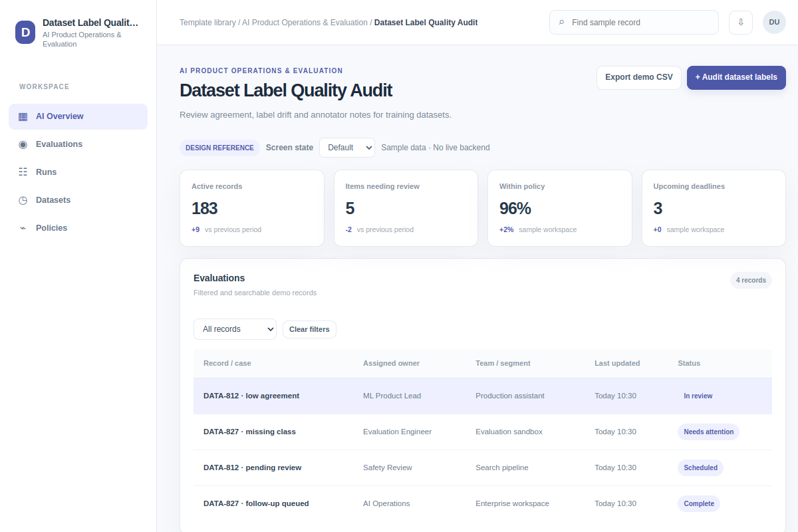Image resolution: width=798 pixels, height=532 pixels.
Task: Click the ML Product Lead owner cell
Action: point(392,396)
